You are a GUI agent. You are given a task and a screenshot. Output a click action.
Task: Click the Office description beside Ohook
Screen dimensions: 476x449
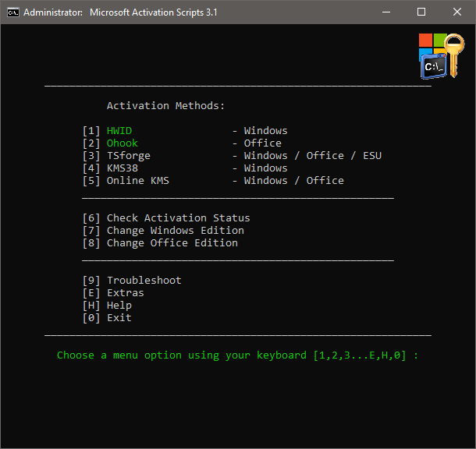pyautogui.click(x=263, y=143)
